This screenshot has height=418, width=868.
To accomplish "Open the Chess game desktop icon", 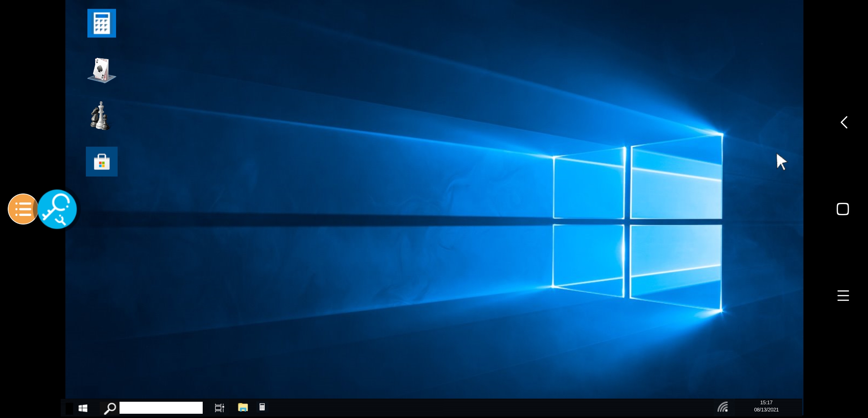I will tap(100, 115).
